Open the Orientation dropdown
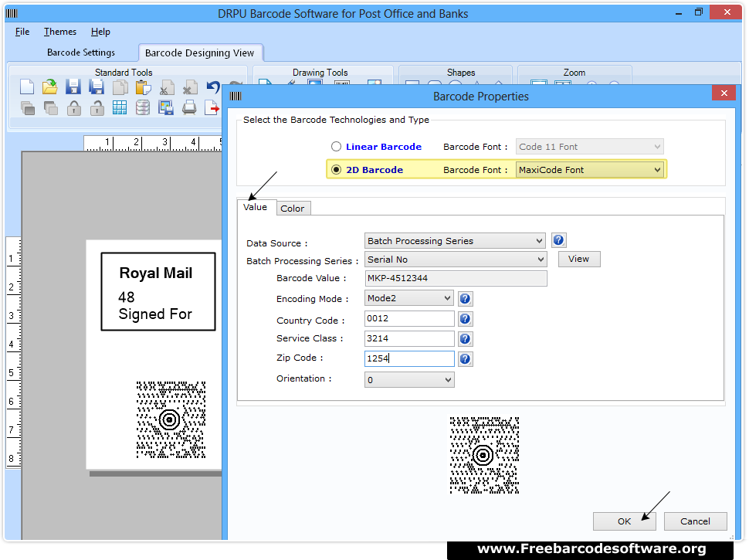This screenshot has width=749, height=560. click(409, 380)
